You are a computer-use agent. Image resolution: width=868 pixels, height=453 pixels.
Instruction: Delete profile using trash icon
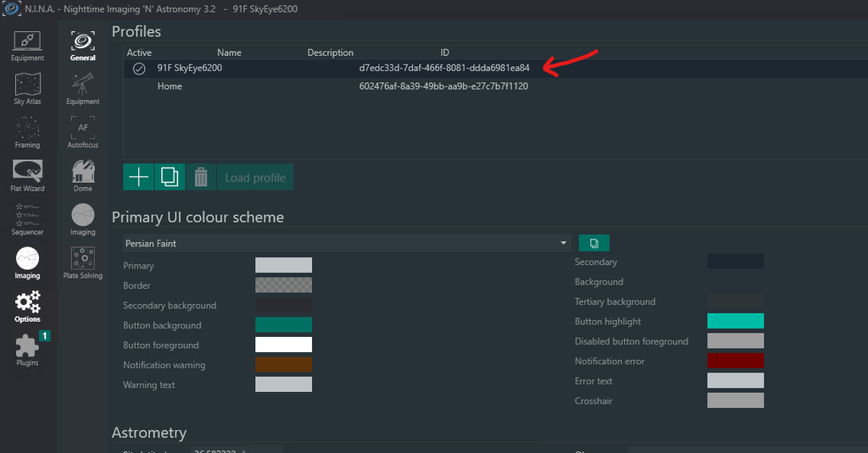tap(201, 177)
